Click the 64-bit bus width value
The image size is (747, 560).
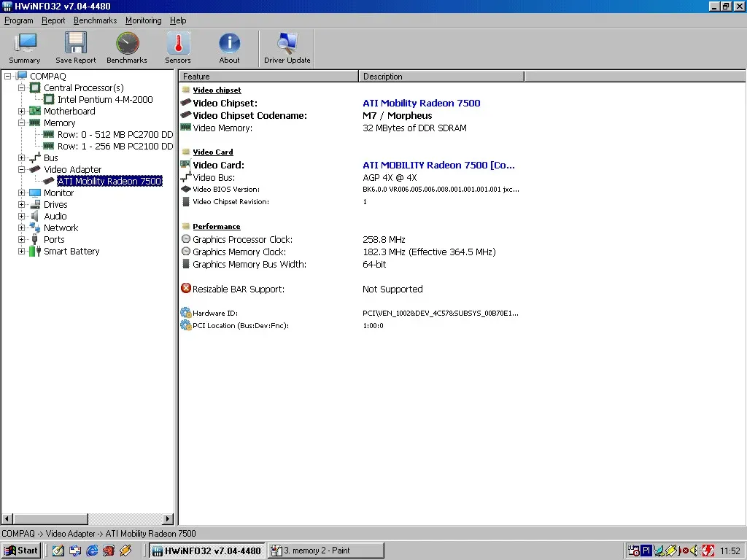click(x=374, y=264)
